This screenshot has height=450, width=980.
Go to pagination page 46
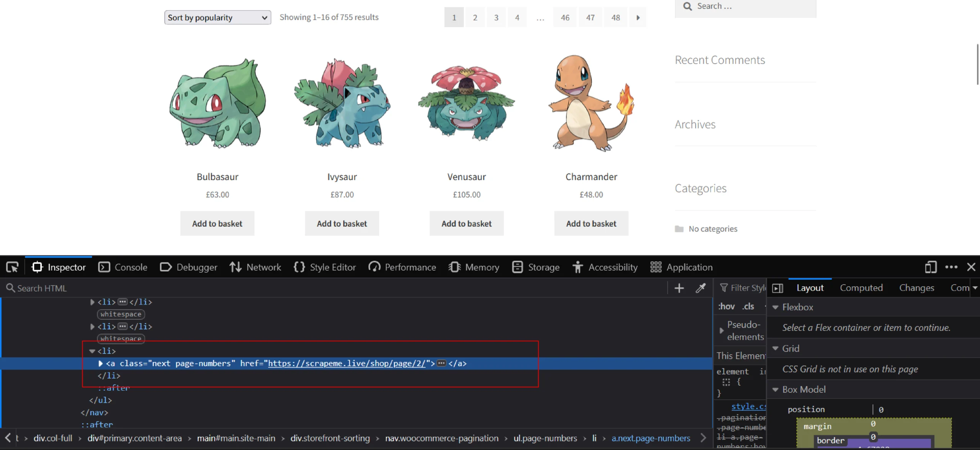(x=565, y=17)
